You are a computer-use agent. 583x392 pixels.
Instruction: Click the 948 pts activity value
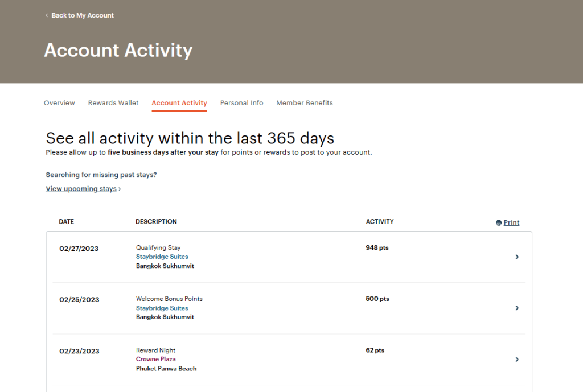tap(377, 247)
